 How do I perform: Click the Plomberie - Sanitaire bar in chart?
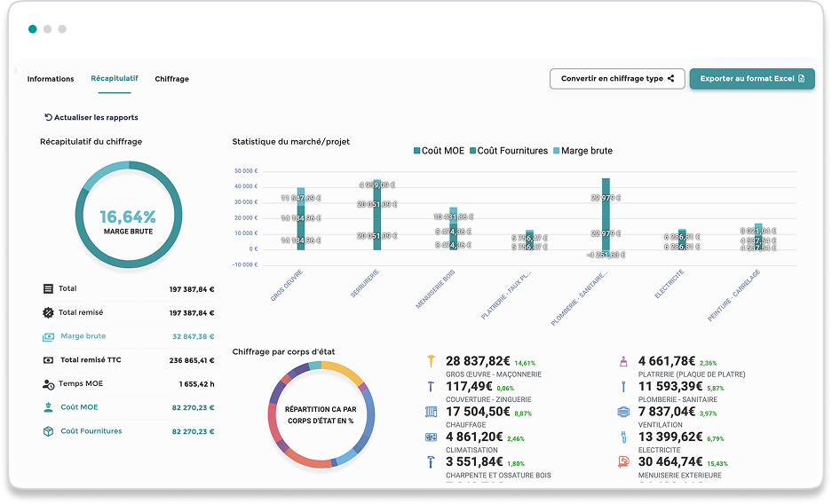coord(606,217)
